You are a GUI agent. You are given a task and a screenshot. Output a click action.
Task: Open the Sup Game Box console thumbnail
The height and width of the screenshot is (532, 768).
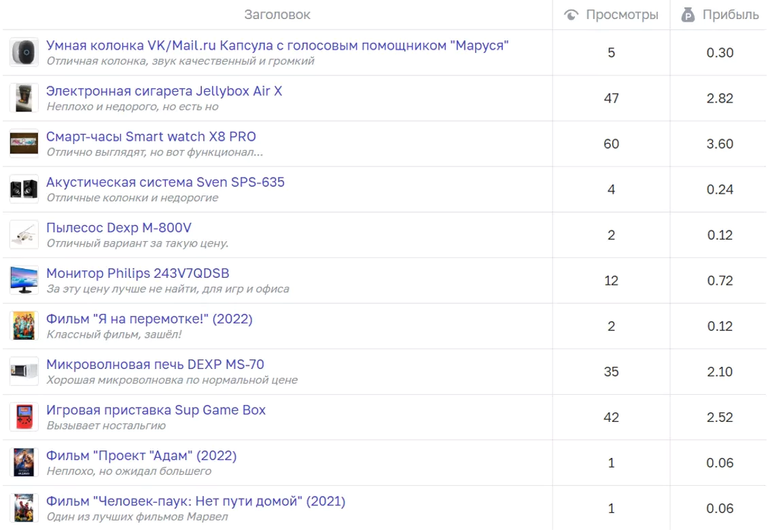click(x=24, y=417)
